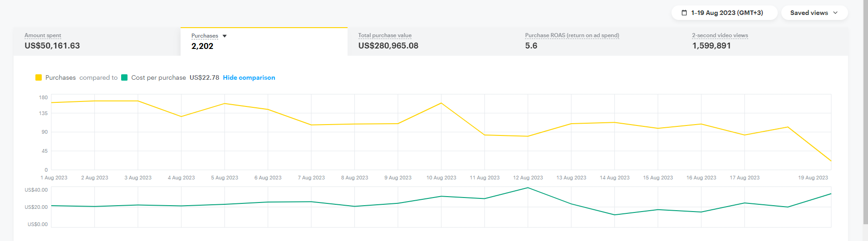Select the Amount spent tab

tap(97, 41)
